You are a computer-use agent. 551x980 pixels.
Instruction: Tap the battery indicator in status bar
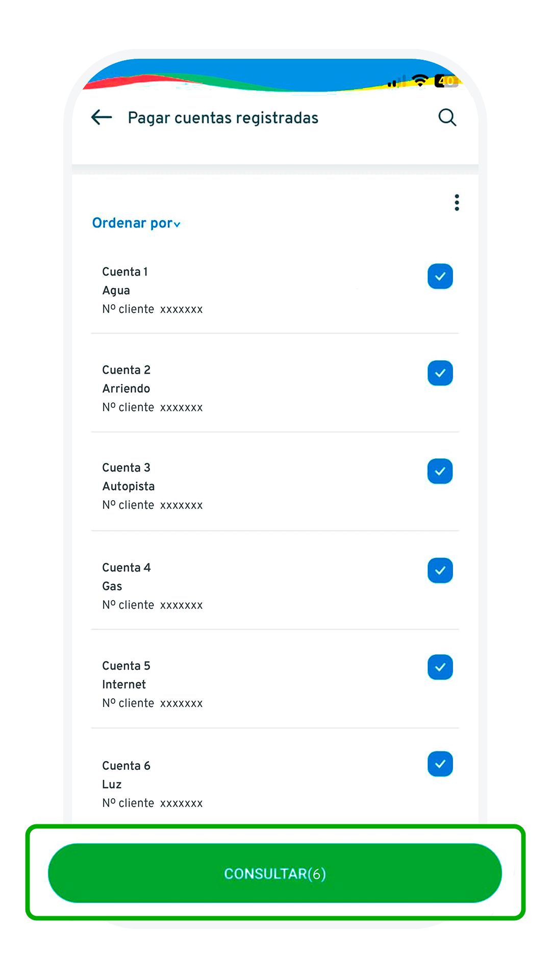pos(446,81)
